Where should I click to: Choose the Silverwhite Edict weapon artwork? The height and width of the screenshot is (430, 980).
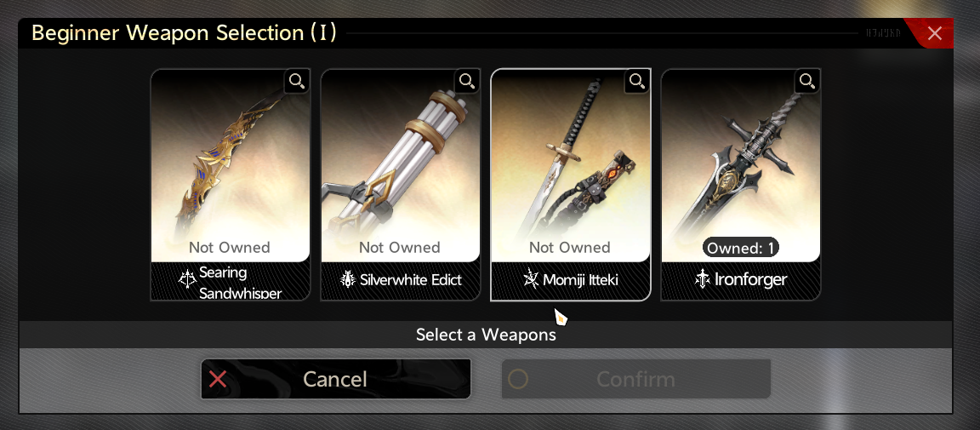click(x=400, y=165)
